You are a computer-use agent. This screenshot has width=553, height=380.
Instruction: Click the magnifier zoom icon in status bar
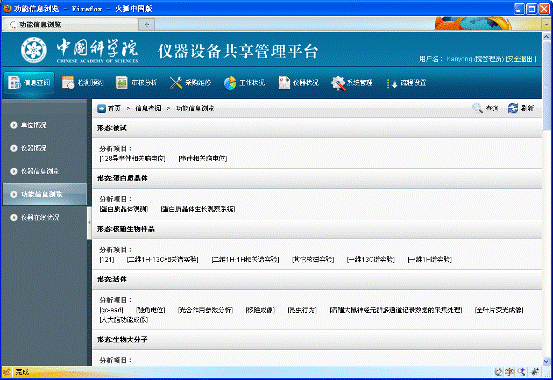tap(521, 372)
